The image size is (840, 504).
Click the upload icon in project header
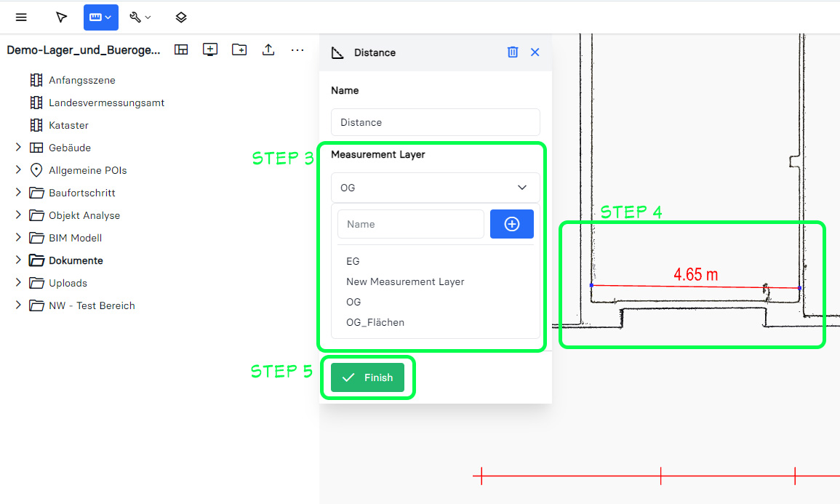(268, 49)
